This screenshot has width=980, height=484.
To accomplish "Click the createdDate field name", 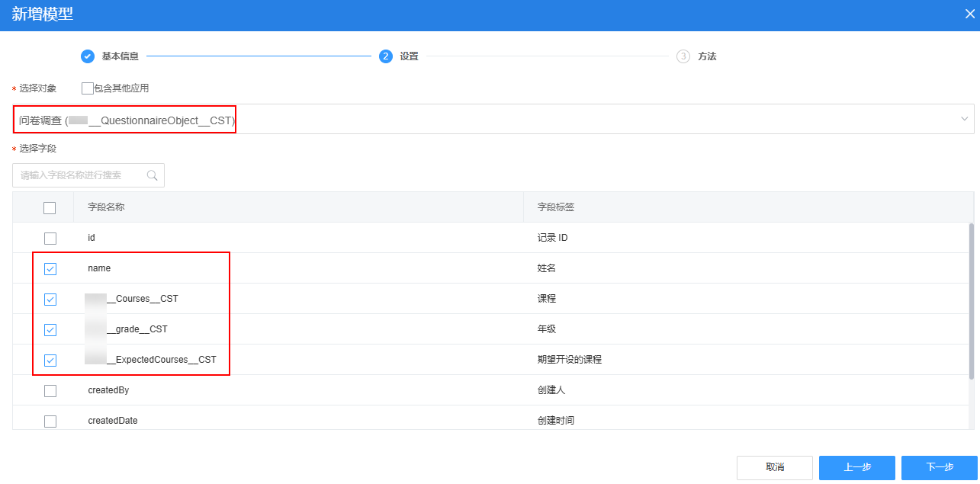I will pos(113,421).
